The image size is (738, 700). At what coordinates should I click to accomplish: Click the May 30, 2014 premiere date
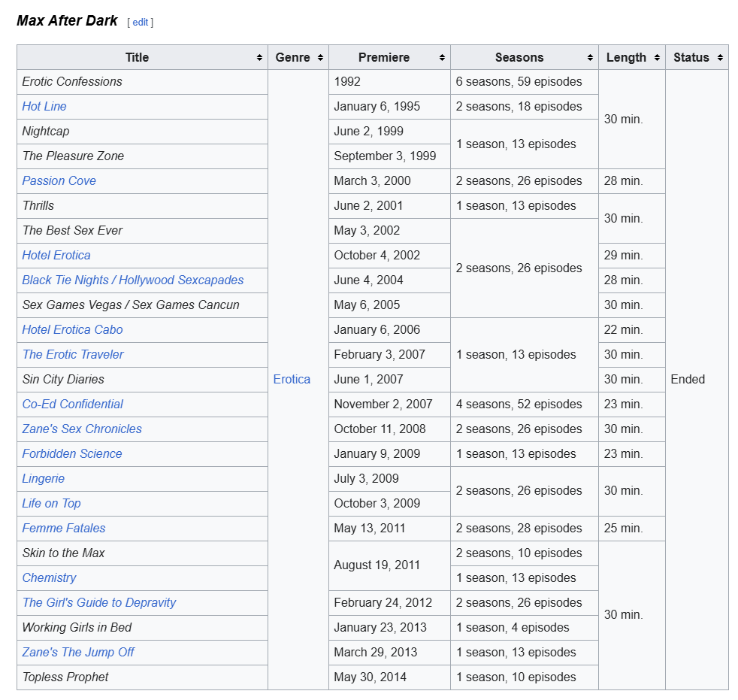pyautogui.click(x=370, y=677)
